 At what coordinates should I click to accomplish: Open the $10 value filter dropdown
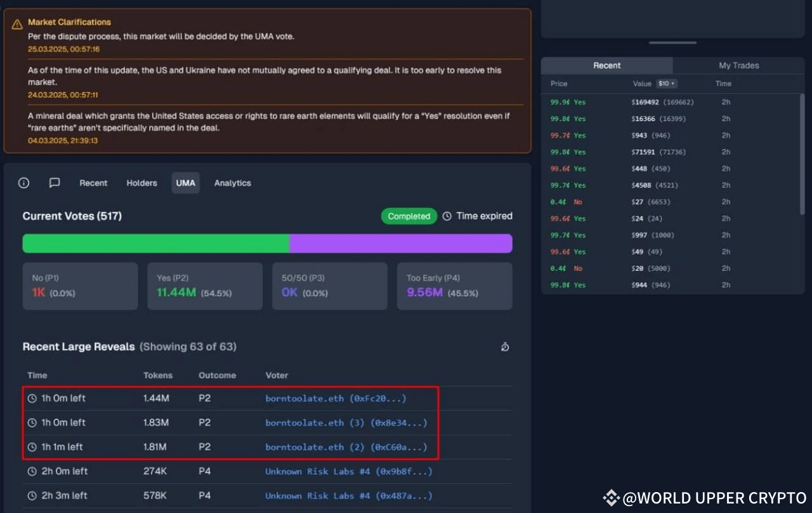(x=667, y=84)
